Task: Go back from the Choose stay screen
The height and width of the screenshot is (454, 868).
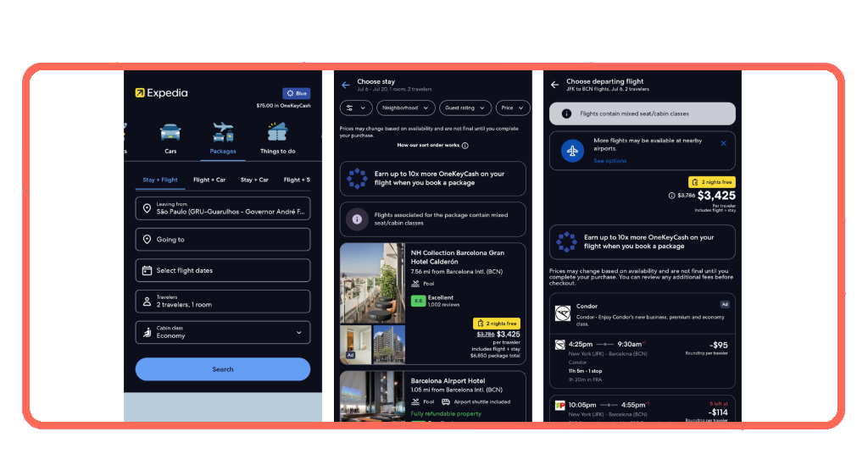Action: pos(346,85)
